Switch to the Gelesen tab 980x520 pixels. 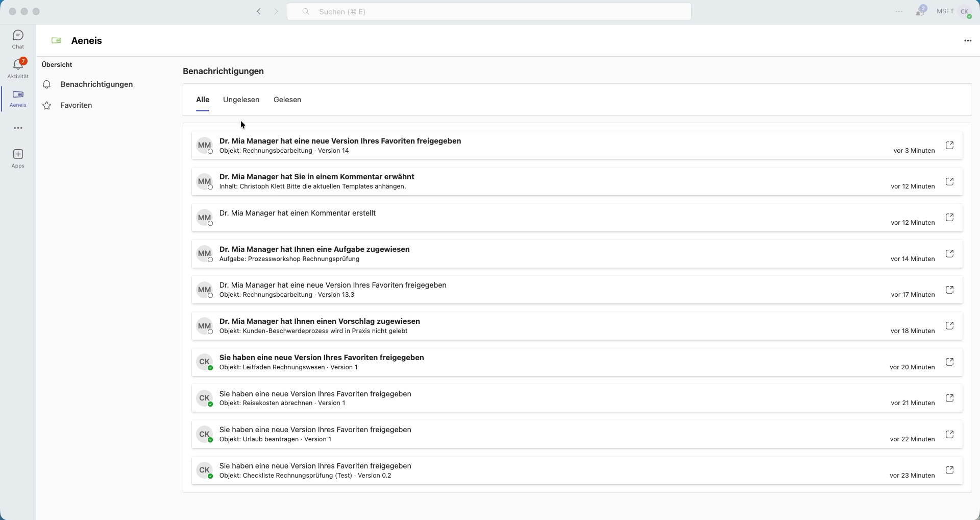(287, 100)
